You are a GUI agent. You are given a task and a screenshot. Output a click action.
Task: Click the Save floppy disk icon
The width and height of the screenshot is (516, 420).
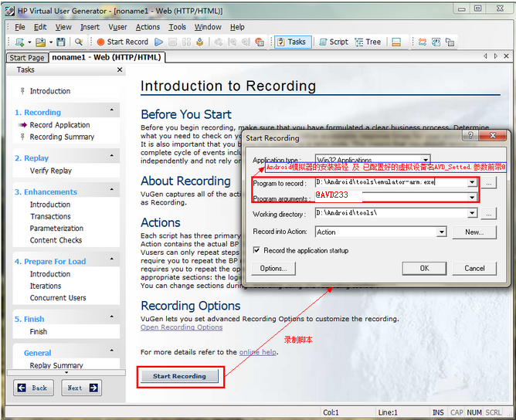61,42
